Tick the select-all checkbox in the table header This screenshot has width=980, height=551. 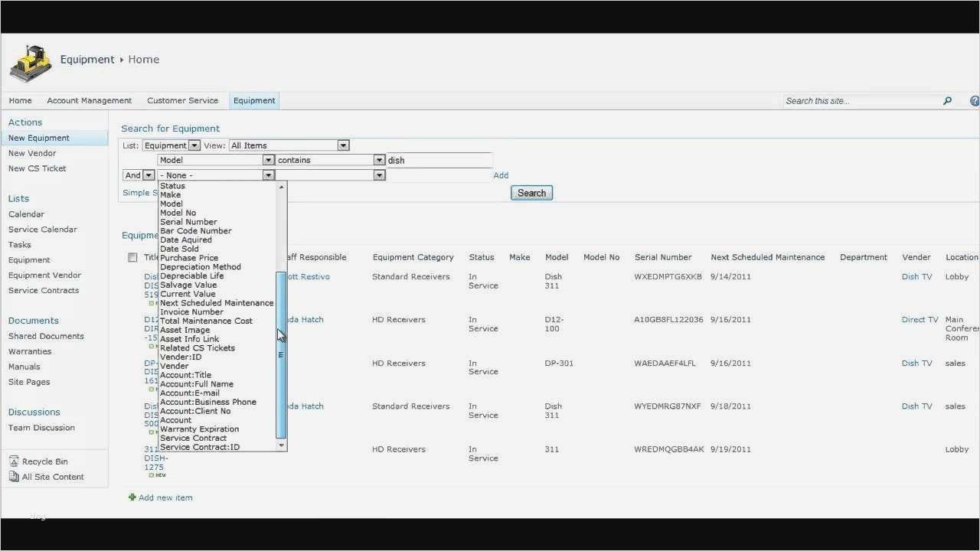point(132,258)
